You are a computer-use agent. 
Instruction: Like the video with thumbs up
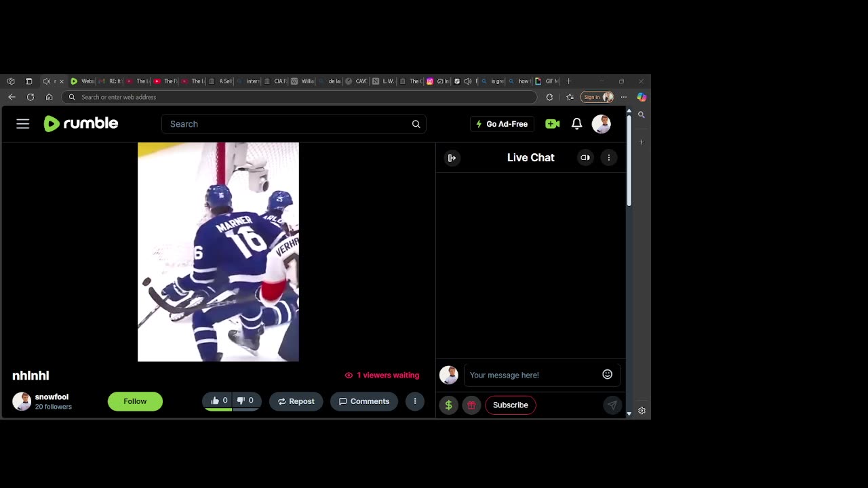(x=219, y=401)
